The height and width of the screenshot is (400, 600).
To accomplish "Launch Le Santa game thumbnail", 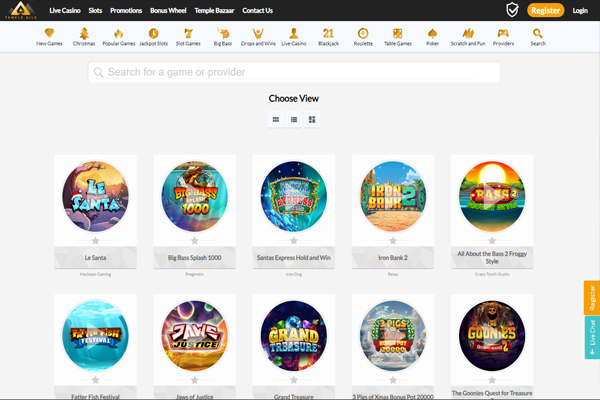I will tap(95, 196).
